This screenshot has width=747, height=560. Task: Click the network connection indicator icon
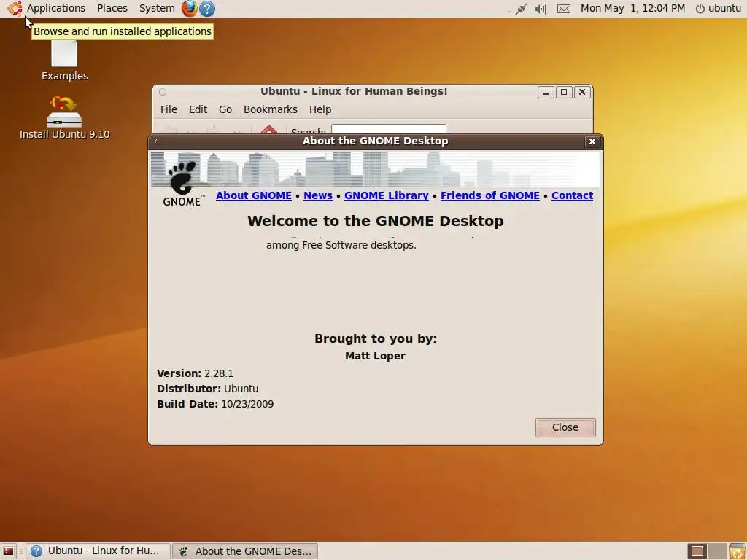521,9
